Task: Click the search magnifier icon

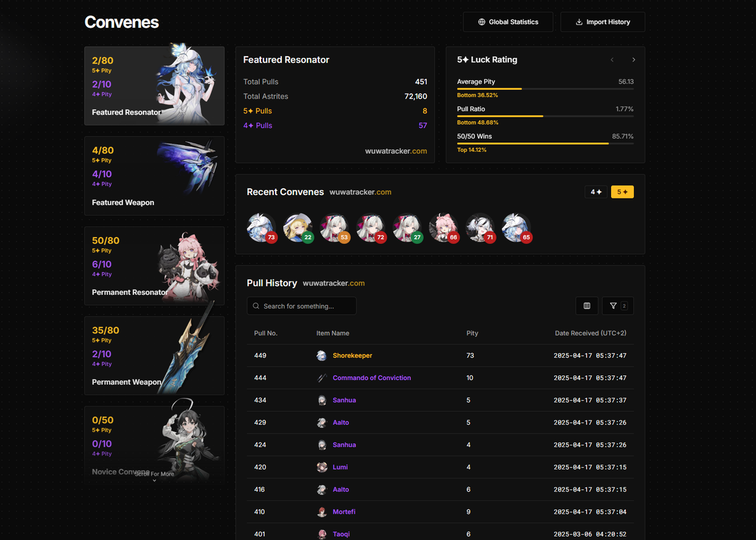Action: [256, 306]
